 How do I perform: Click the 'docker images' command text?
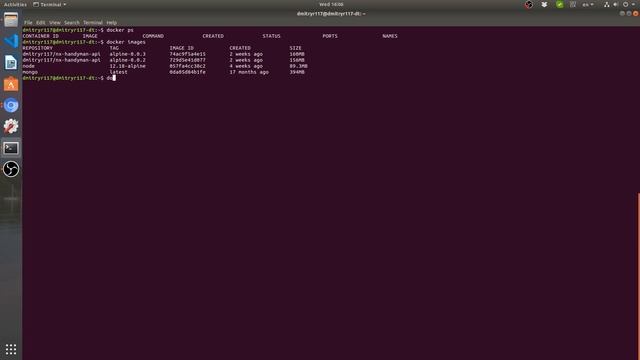126,42
